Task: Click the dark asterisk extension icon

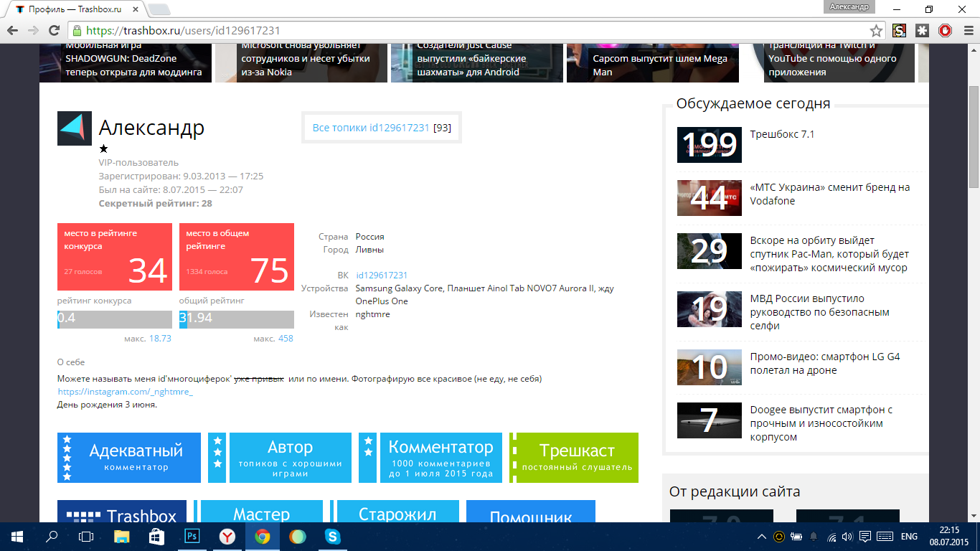Action: coord(922,31)
